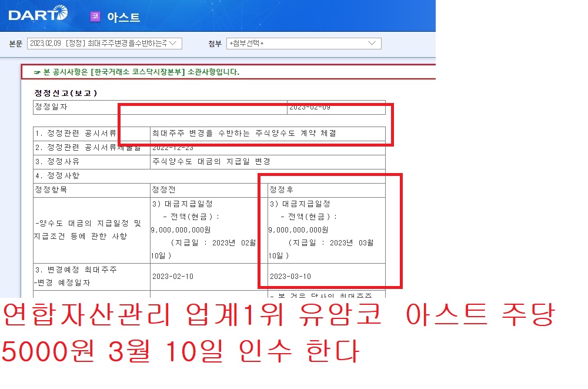Click 최대주주 변경을 수반하는 주식양수도 계약 체결
The height and width of the screenshot is (389, 588).
[244, 134]
